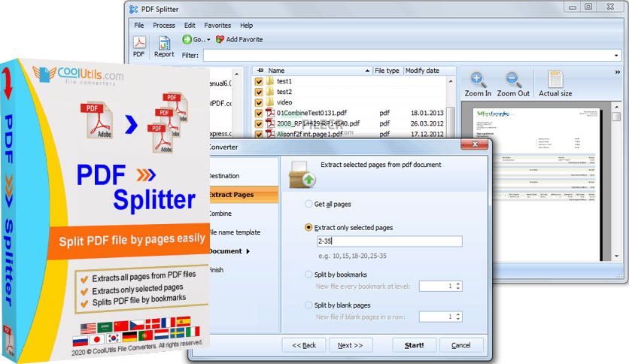Open the Favorites menu
This screenshot has width=629, height=364.
tap(217, 25)
